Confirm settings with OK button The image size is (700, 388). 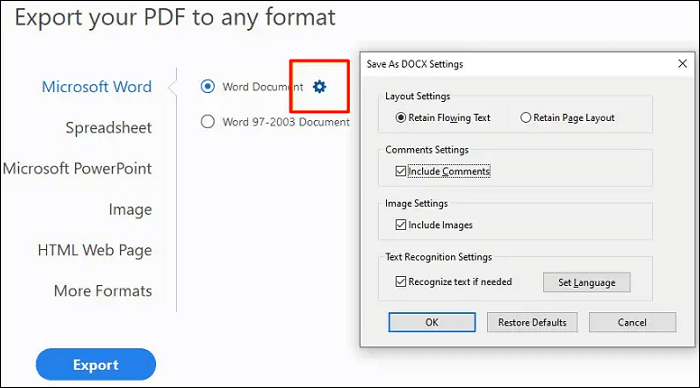(432, 322)
